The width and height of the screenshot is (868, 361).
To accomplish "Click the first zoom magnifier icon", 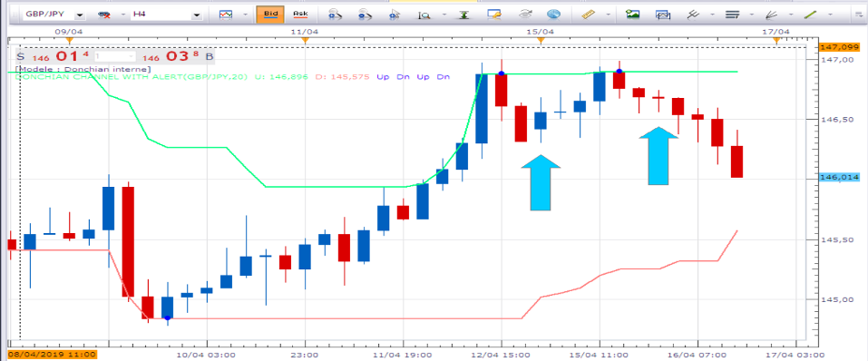I will pos(335,15).
